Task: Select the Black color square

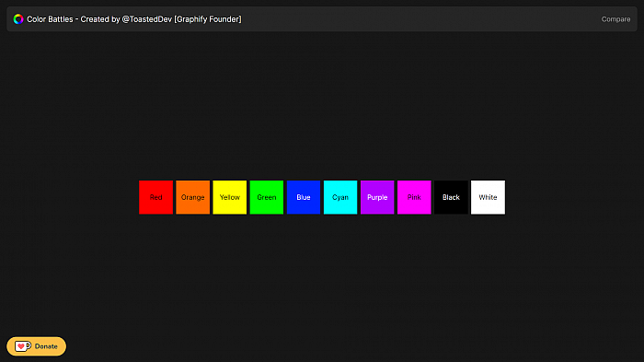Action: 451,197
